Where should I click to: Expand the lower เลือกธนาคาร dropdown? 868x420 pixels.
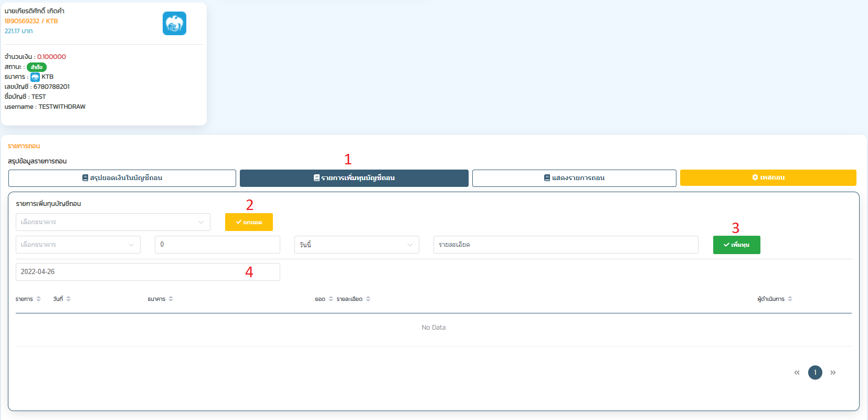[x=78, y=245]
